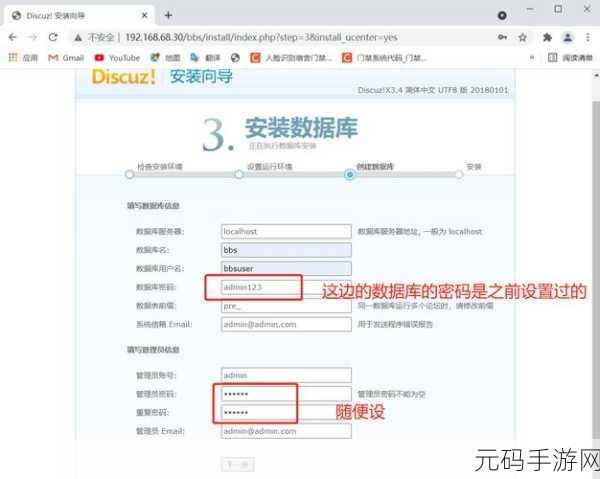Click the Discuz! logo
Screen dimensions: 600x479
[x=124, y=77]
